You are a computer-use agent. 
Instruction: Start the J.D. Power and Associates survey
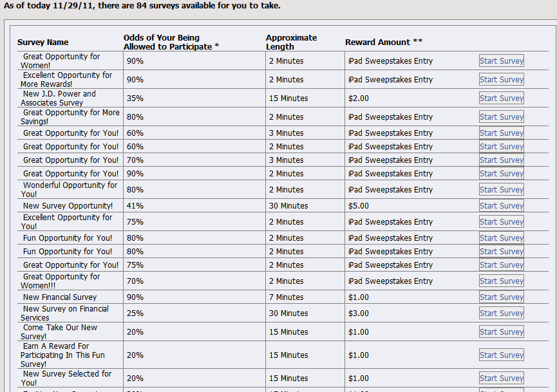click(x=501, y=98)
